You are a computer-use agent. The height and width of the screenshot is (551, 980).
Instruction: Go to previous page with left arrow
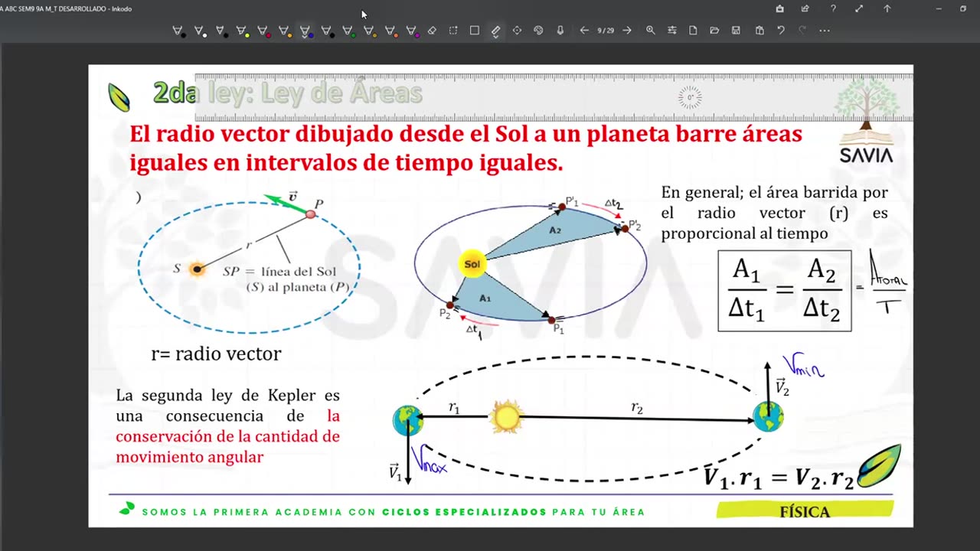click(x=584, y=31)
